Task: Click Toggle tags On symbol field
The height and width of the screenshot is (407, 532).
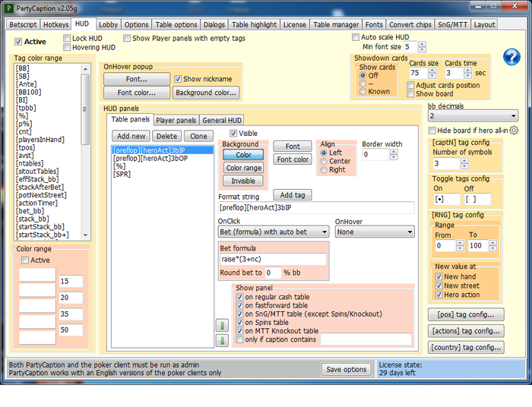Action: 447,199
